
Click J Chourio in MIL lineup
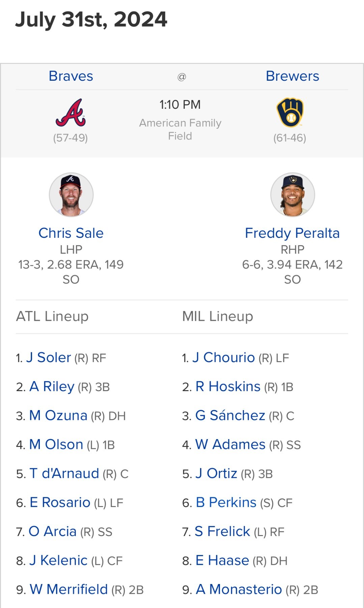coord(223,357)
